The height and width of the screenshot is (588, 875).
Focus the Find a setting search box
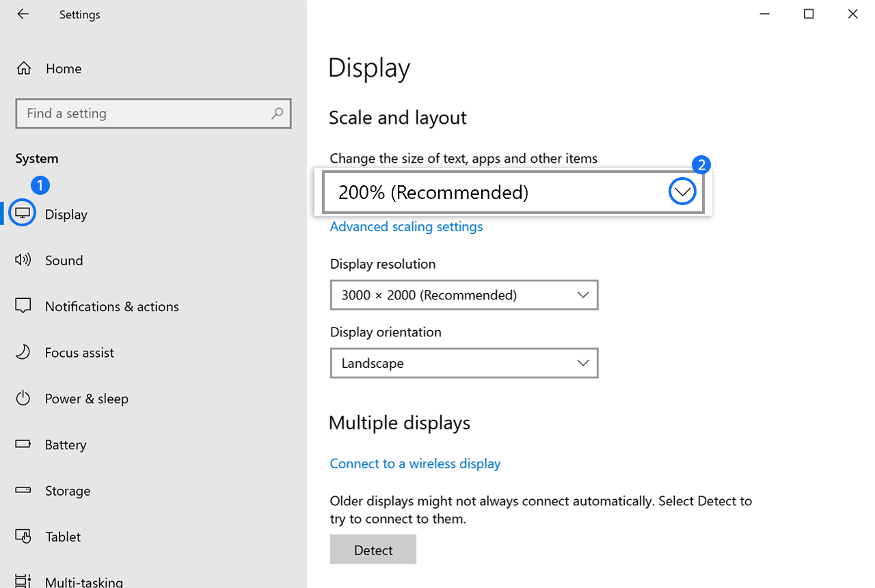click(144, 113)
